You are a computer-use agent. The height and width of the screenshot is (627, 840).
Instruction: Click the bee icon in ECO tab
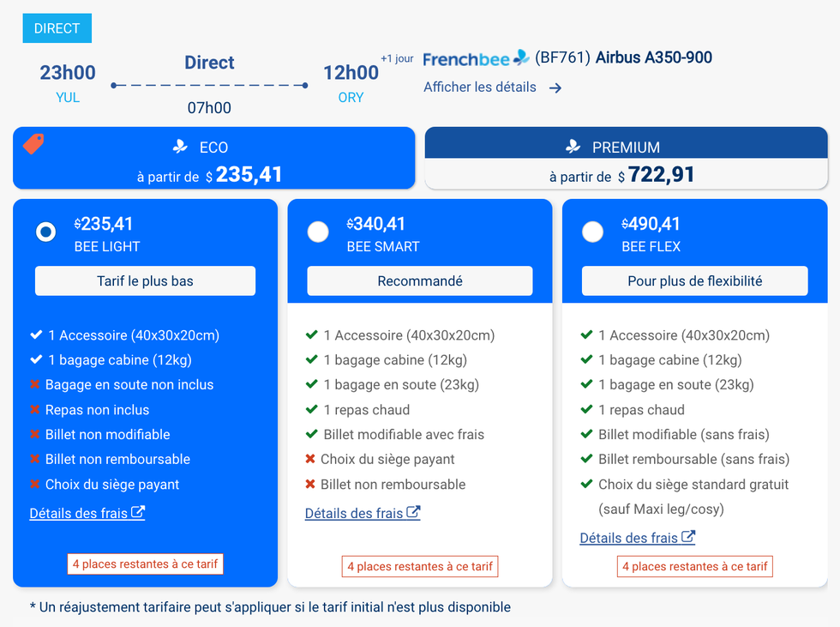click(180, 147)
